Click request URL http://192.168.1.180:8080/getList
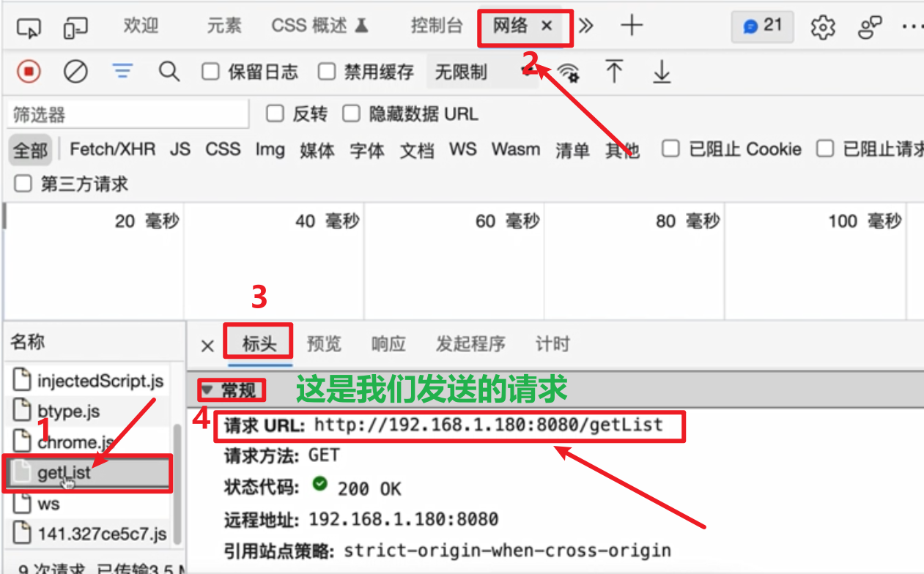Viewport: 924px width, 574px height. coord(489,425)
